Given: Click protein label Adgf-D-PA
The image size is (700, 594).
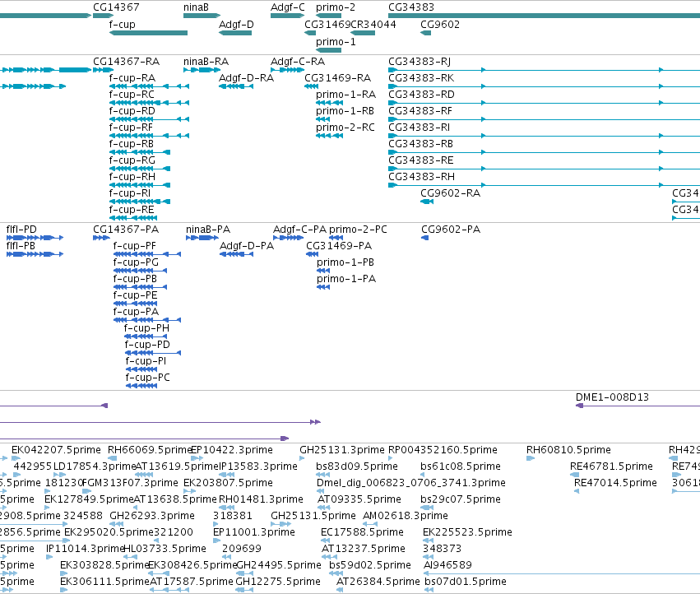Looking at the screenshot, I should 247,246.
